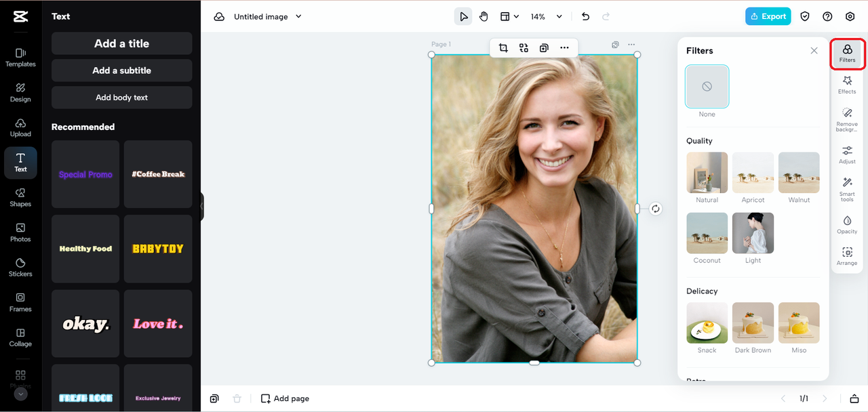Open the 14% zoom level dropdown
The width and height of the screenshot is (868, 412).
(x=547, y=16)
